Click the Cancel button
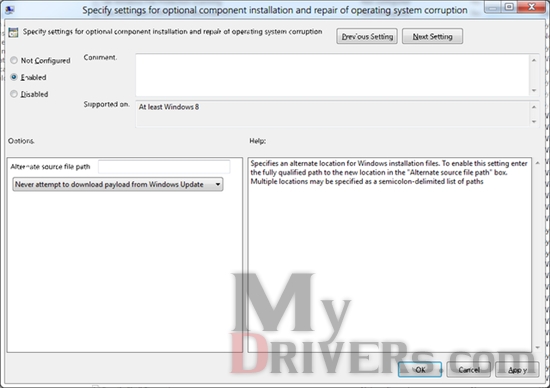550x388 pixels. [x=469, y=370]
